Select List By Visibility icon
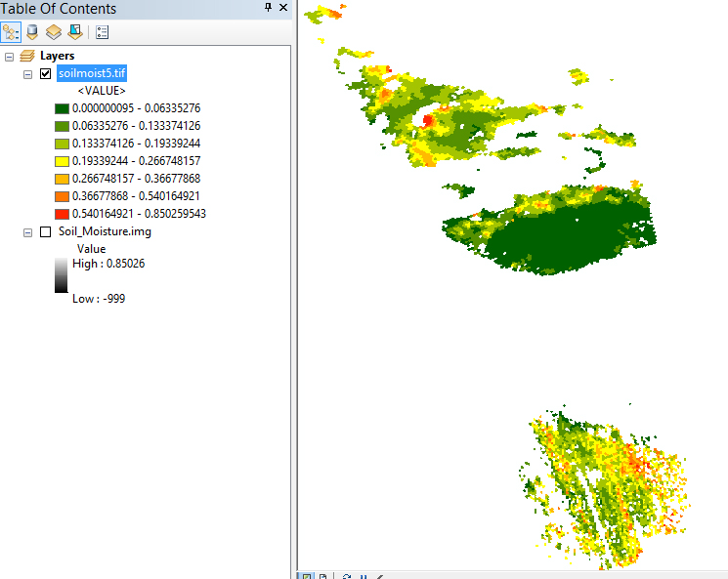728x579 pixels. [54, 31]
